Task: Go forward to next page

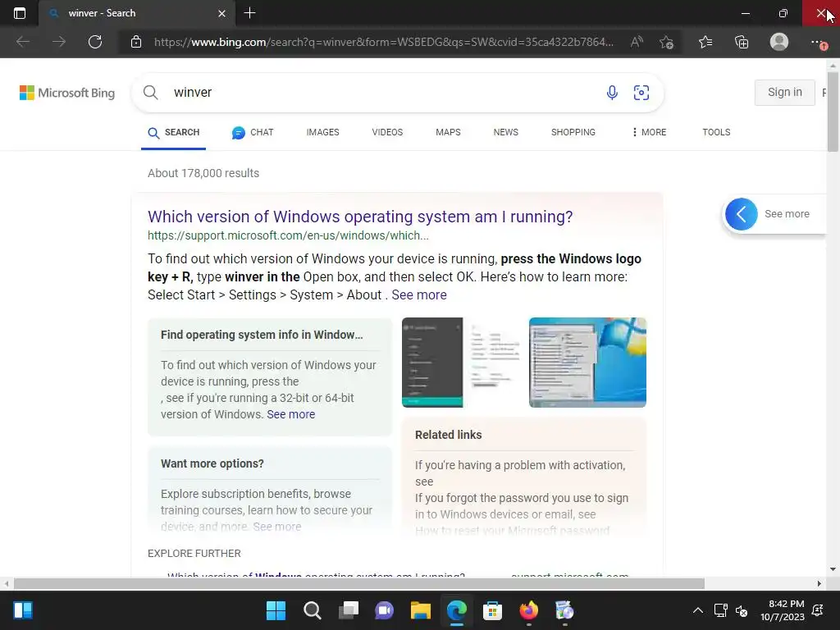Action: click(59, 42)
